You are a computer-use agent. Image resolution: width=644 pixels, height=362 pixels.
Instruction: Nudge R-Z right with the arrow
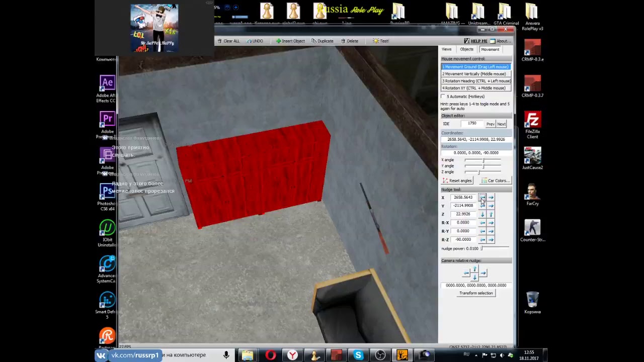tap(491, 240)
